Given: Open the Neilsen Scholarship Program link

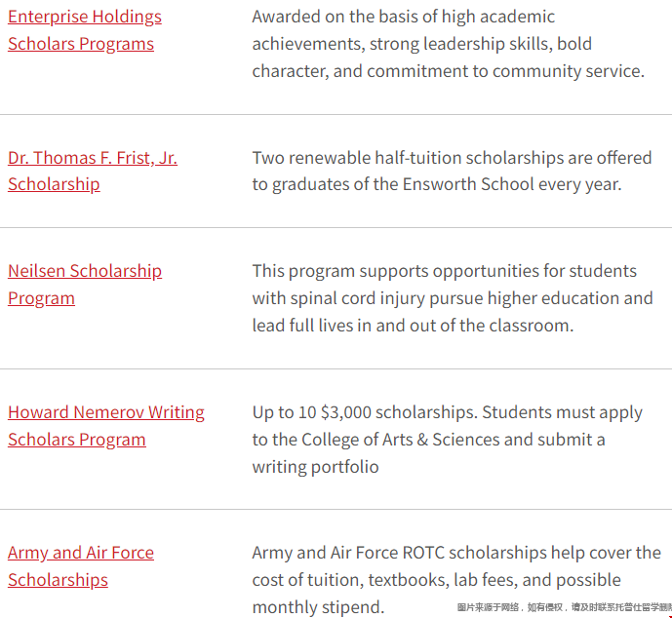Looking at the screenshot, I should [x=85, y=285].
